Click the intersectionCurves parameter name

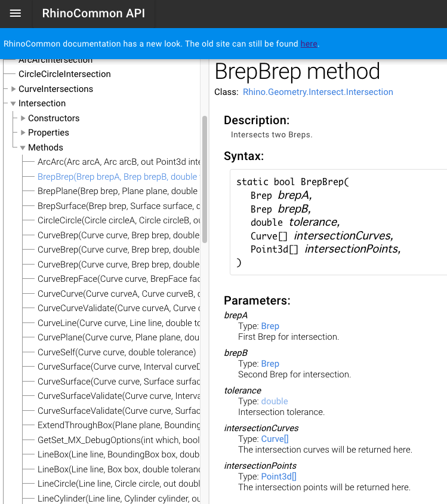(261, 428)
